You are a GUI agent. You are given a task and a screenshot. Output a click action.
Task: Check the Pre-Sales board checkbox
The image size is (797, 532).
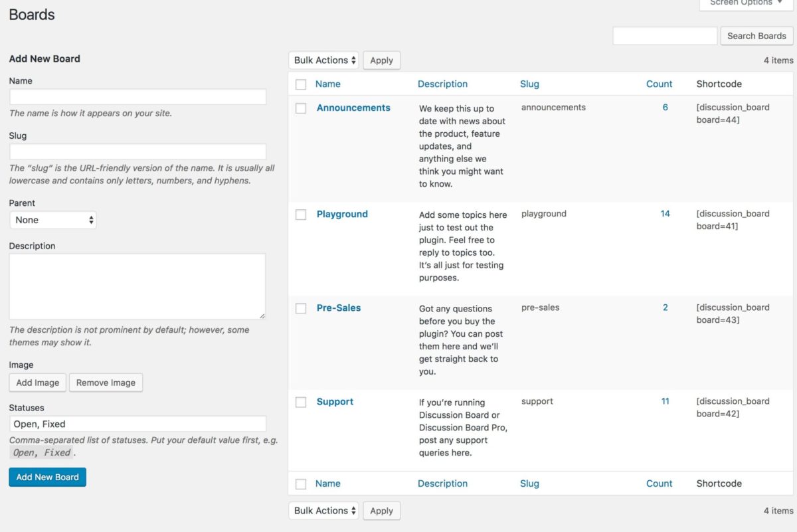(300, 308)
